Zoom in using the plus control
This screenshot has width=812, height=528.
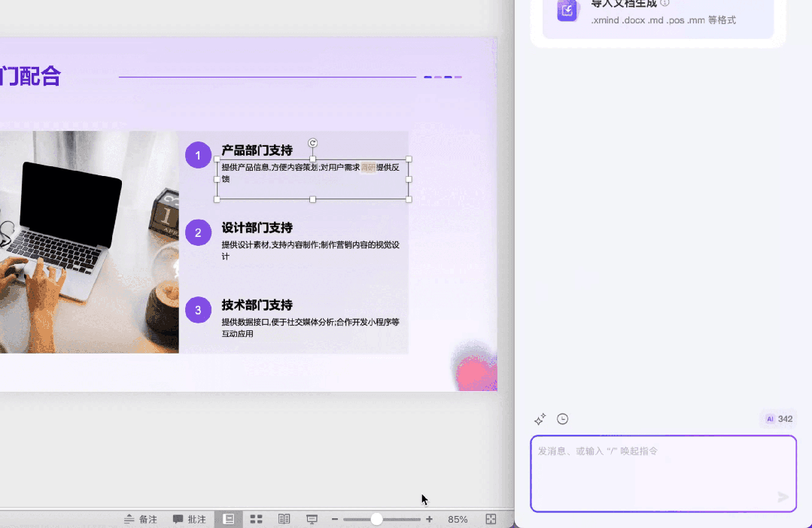point(429,518)
